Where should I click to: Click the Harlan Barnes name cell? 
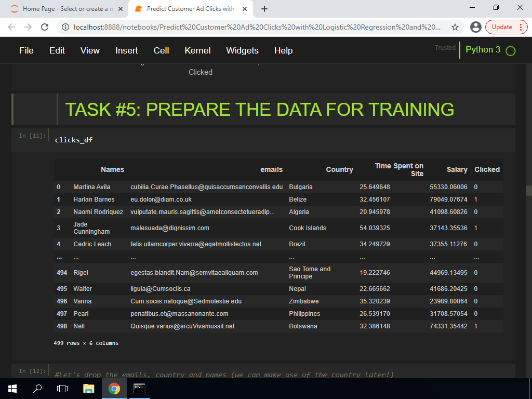point(94,199)
